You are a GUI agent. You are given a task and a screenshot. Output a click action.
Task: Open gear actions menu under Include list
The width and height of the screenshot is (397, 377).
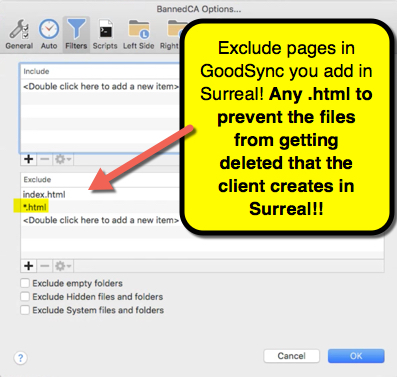(63, 159)
